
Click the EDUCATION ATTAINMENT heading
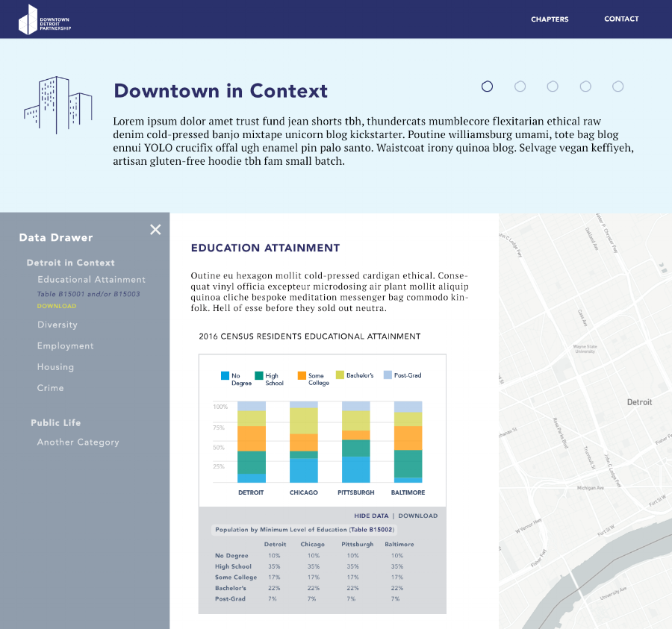tap(265, 248)
